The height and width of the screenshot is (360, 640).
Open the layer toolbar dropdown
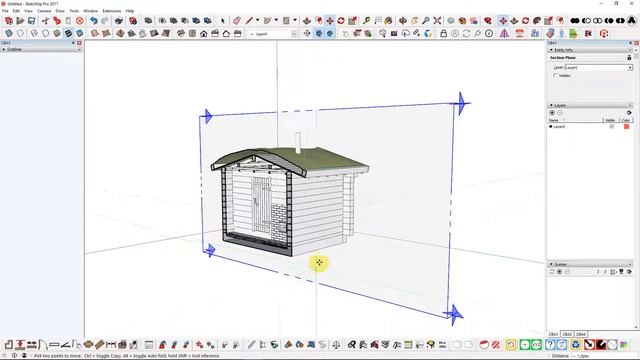[x=294, y=34]
